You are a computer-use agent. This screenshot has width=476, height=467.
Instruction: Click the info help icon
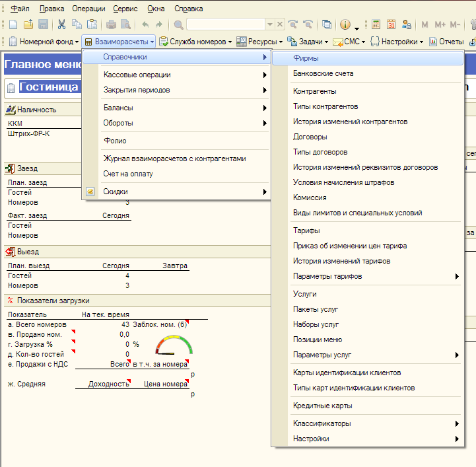345,24
